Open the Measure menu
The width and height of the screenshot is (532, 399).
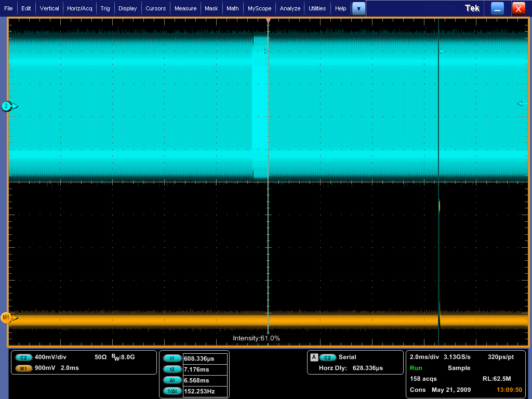click(185, 8)
